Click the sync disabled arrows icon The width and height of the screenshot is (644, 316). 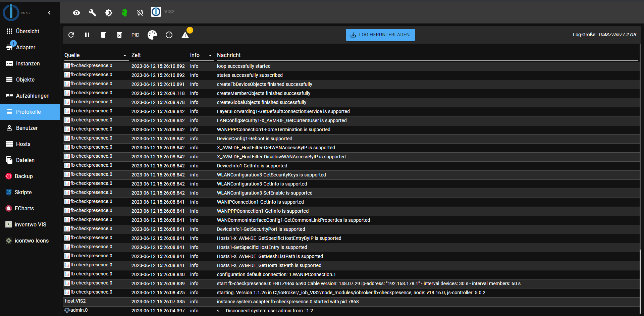pos(140,13)
